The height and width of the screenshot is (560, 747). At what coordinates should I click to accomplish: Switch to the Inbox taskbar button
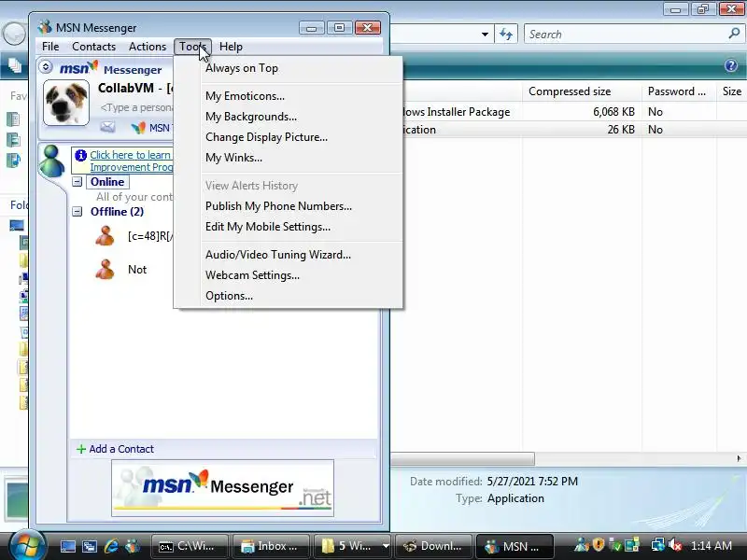271,546
